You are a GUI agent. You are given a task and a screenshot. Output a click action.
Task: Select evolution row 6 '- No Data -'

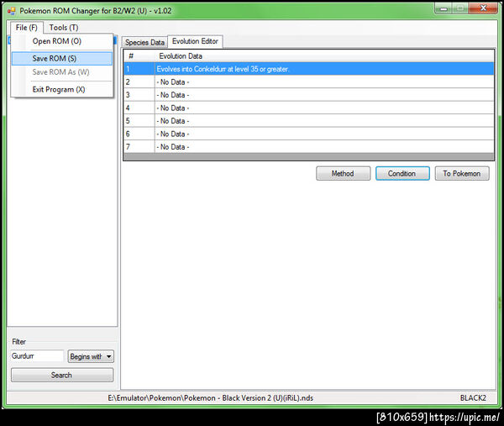[x=308, y=134]
